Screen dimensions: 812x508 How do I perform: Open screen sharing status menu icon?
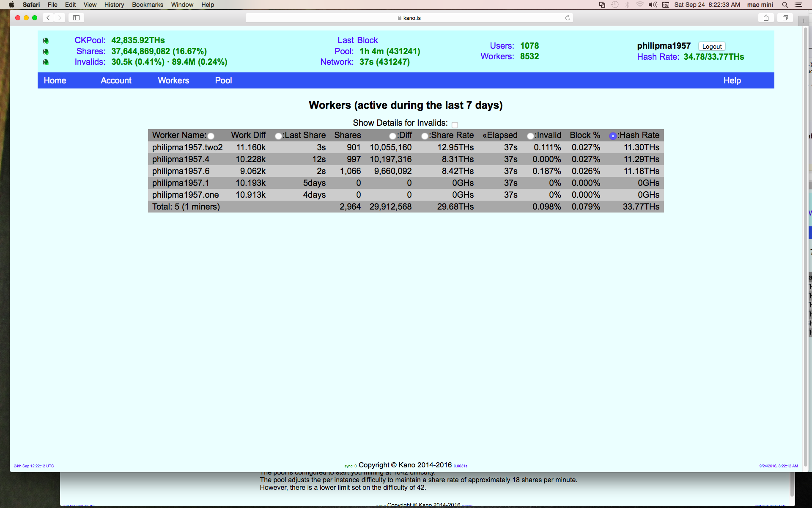(602, 5)
